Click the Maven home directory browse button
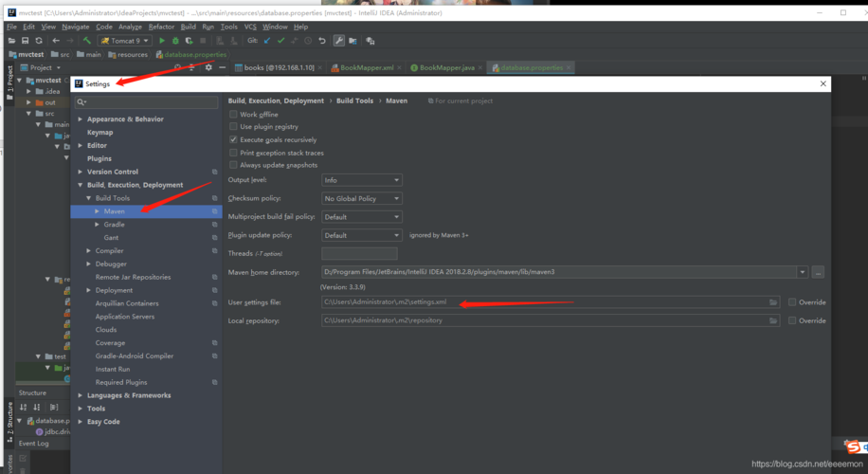Screen dimensions: 868x474 pos(818,272)
